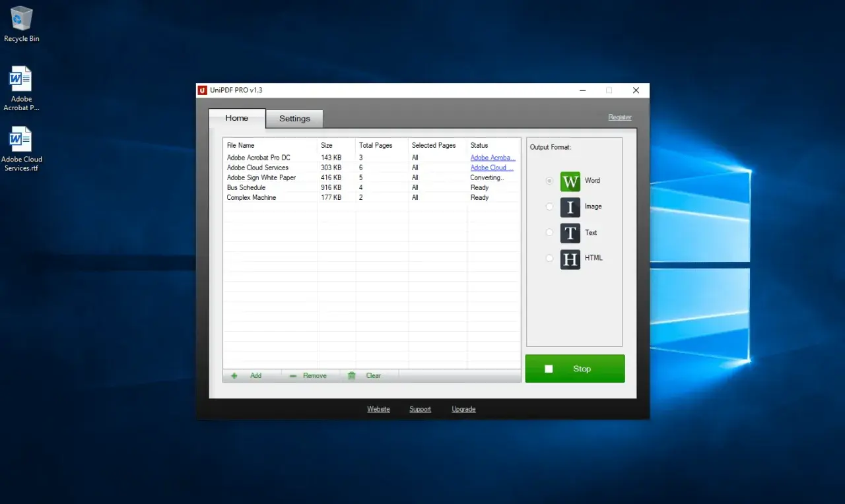Choose the HTML output radio button

pyautogui.click(x=549, y=259)
